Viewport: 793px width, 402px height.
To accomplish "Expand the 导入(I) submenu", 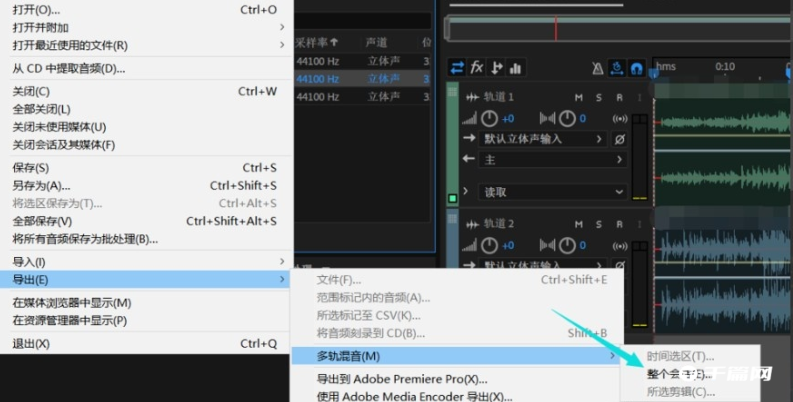I will (x=147, y=262).
